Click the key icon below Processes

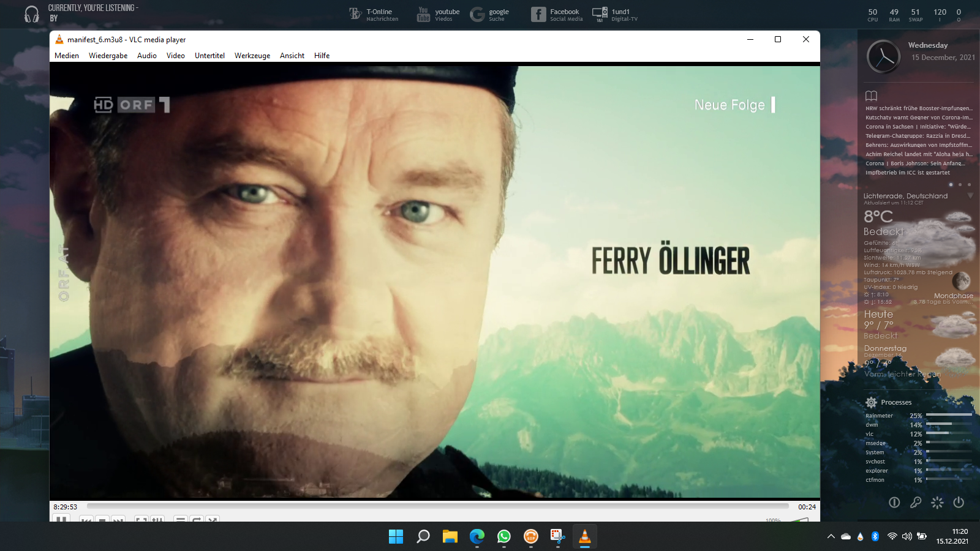(x=916, y=502)
